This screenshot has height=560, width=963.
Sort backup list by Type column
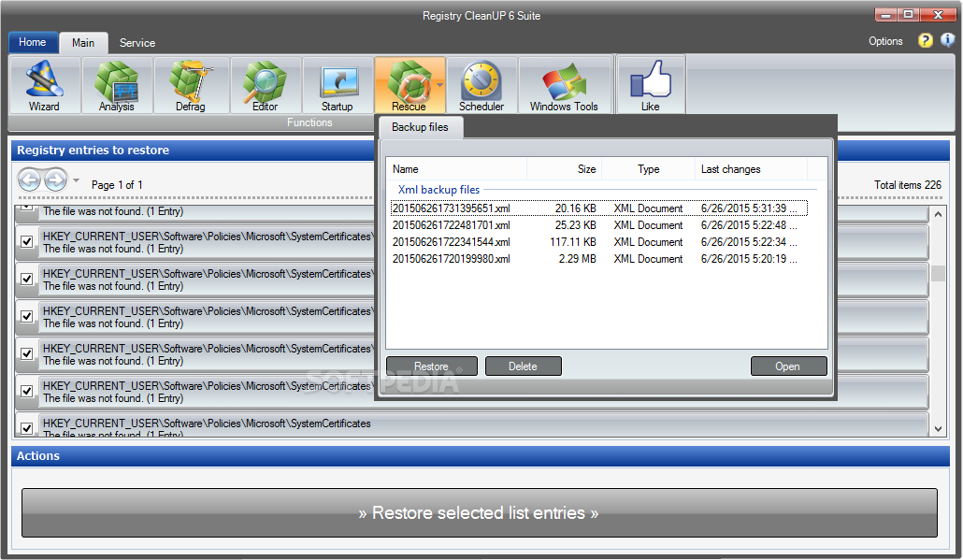coord(649,169)
